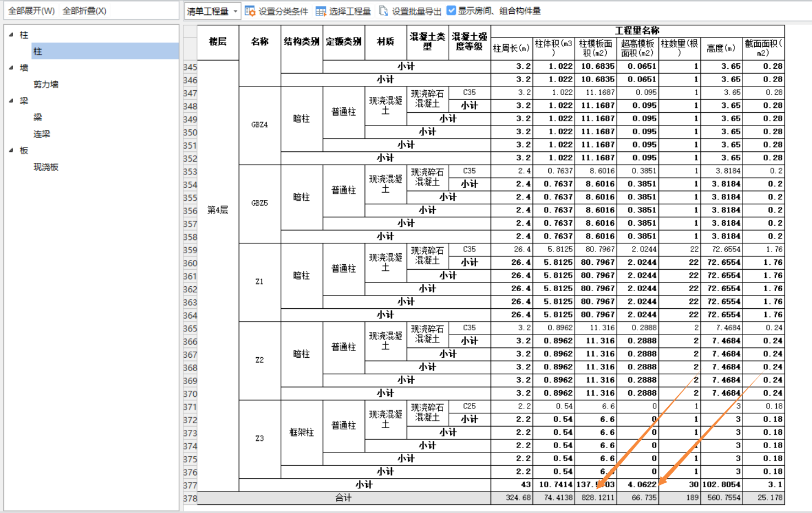Click the Z2 name cell

[260, 360]
